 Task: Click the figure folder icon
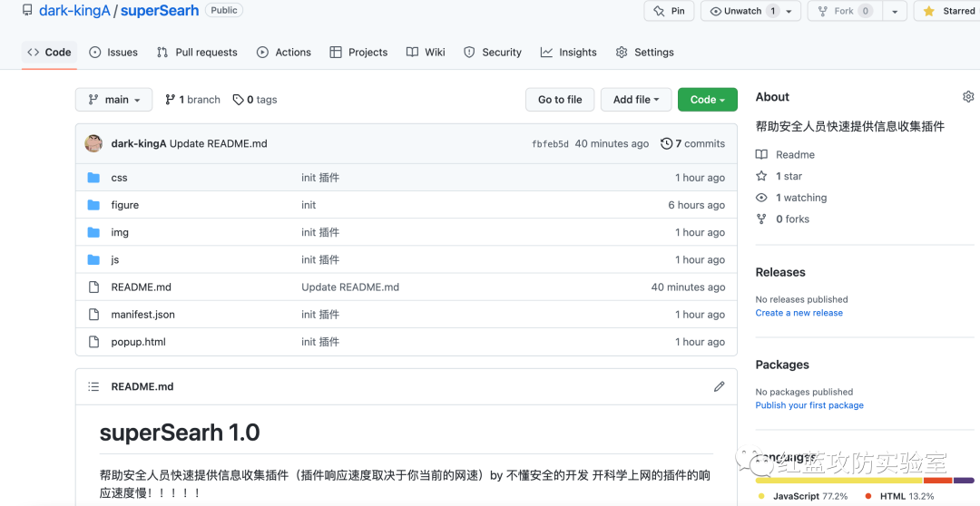coord(93,205)
